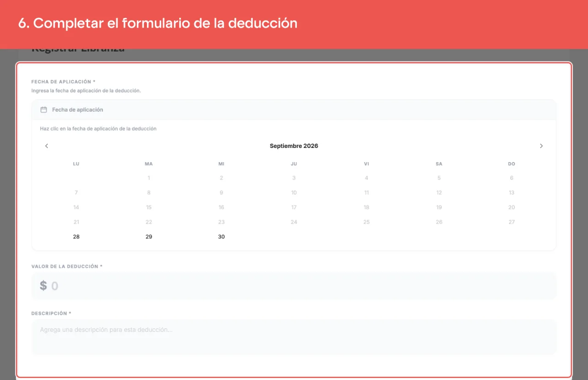Click the SA weekday column header
The height and width of the screenshot is (380, 588).
(439, 164)
